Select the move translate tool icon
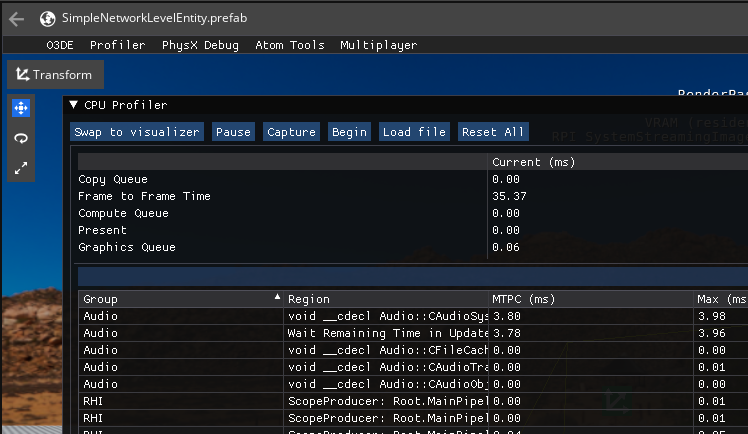748x434 pixels. (x=21, y=108)
